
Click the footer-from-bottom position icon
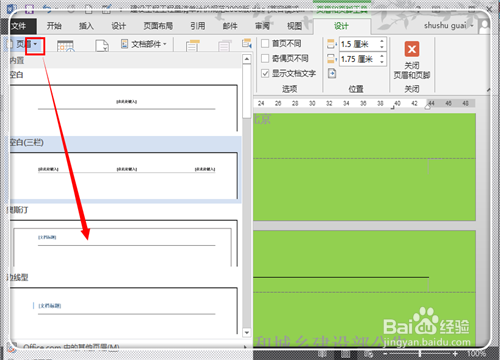pos(332,59)
